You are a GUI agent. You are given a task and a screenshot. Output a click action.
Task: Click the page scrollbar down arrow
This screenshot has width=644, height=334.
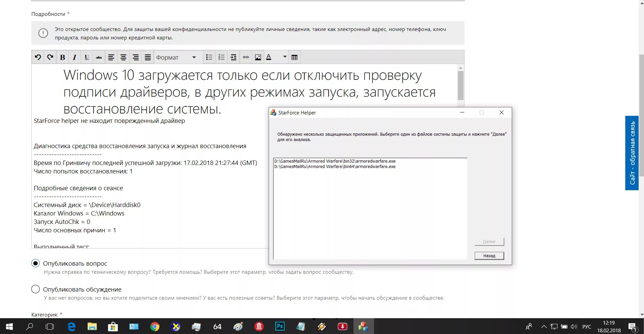[x=641, y=315]
